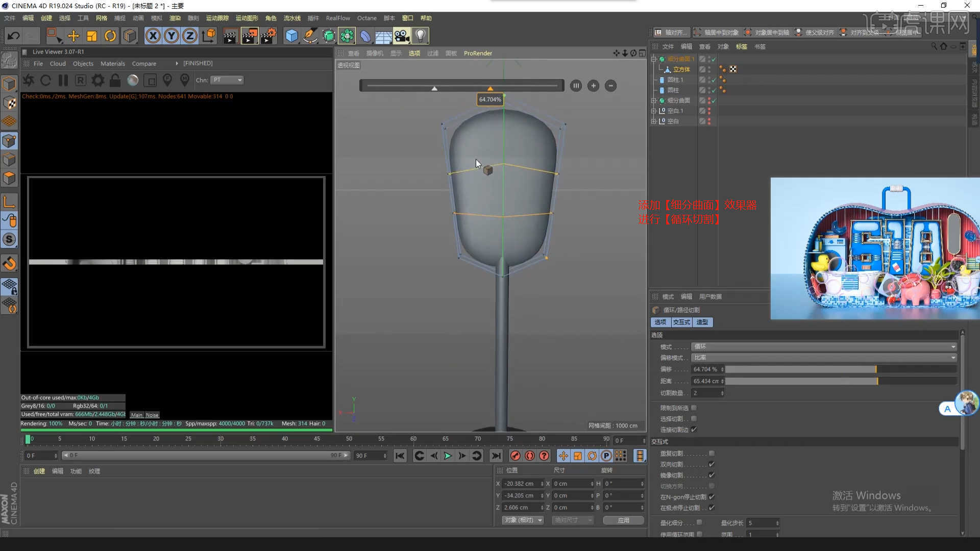980x551 pixels.
Task: Toggle 限制到所选 checkbox
Action: 694,408
